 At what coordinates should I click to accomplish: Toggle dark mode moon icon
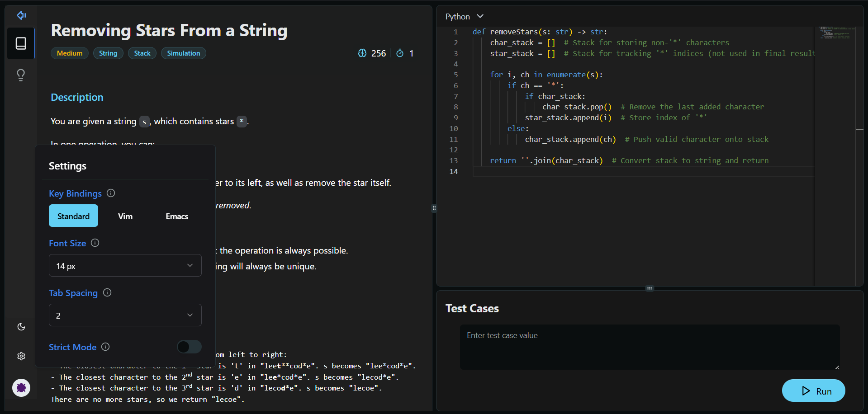coord(21,327)
